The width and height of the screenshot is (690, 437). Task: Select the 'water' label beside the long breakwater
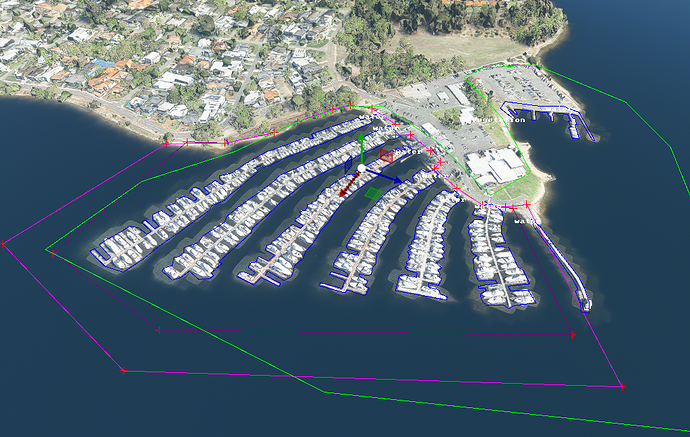tap(525, 221)
